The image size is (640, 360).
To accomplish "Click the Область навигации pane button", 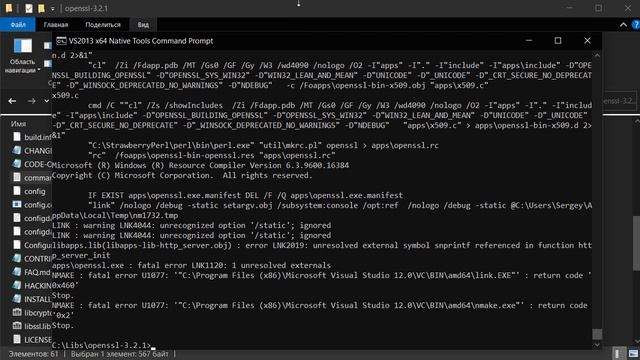I will pyautogui.click(x=22, y=56).
